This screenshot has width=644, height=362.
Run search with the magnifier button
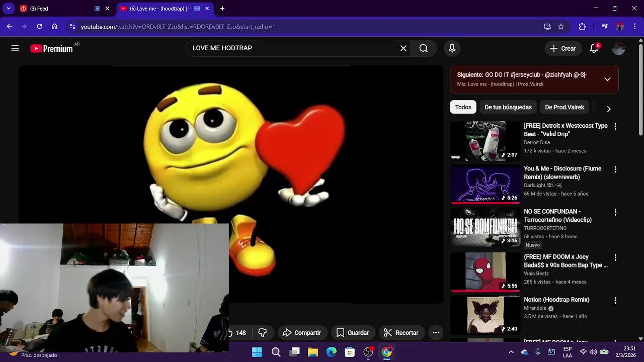tap(424, 48)
